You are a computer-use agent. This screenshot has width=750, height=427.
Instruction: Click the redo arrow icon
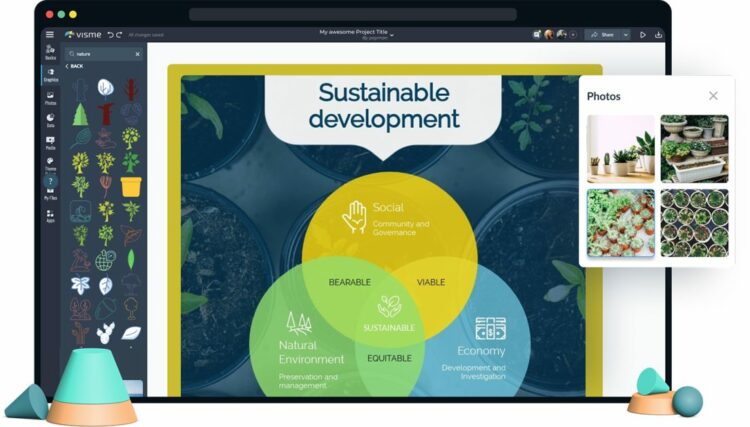[x=119, y=35]
